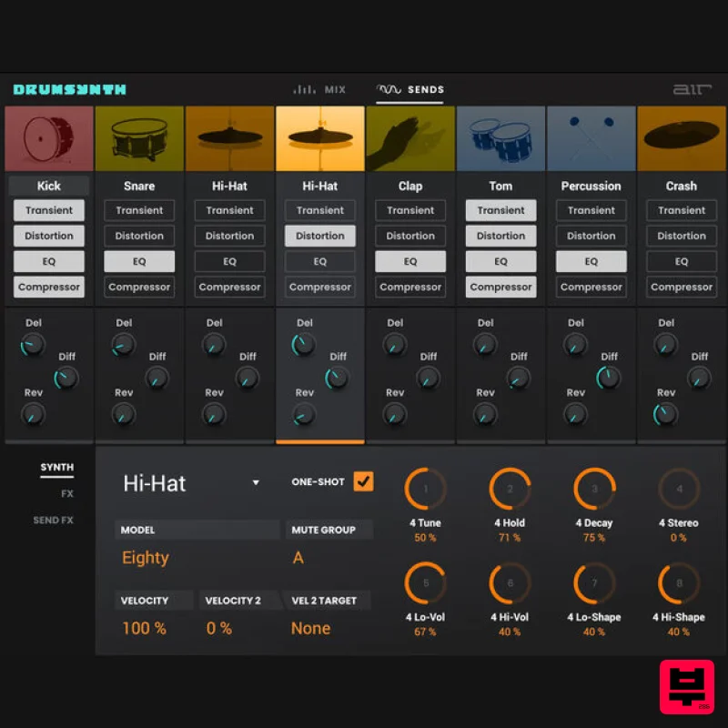This screenshot has height=728, width=728.
Task: Click the 4 Hi-Vol macro knob
Action: pos(510,583)
